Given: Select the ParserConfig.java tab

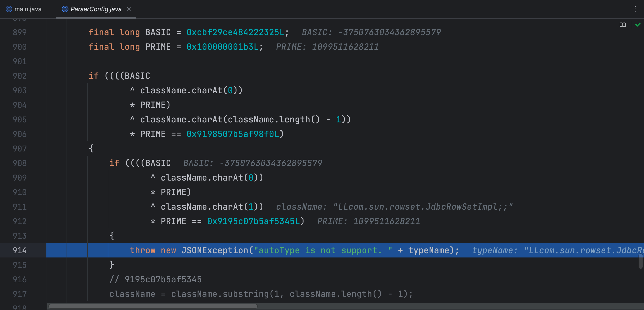Looking at the screenshot, I should pos(96,9).
